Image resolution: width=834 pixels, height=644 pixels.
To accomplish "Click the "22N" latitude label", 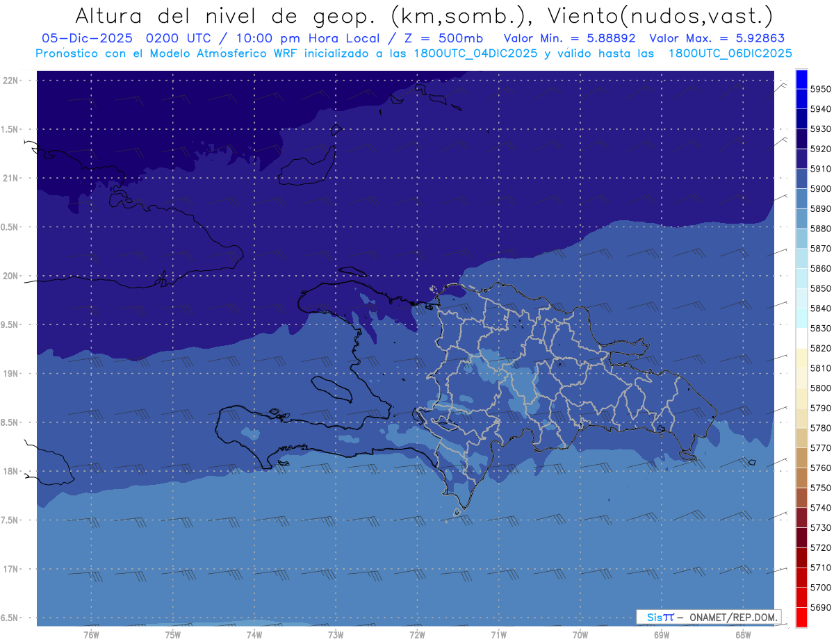I will pos(12,80).
